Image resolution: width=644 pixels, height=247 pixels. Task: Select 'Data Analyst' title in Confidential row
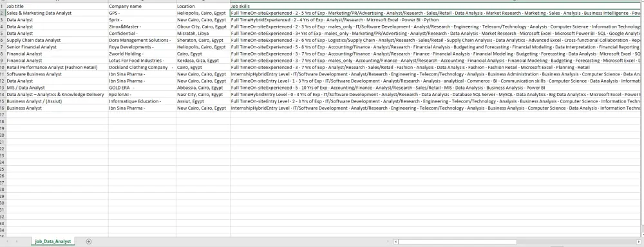click(x=57, y=34)
